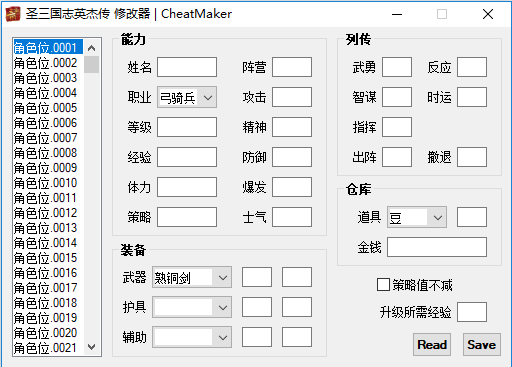
Task: Click the Save button
Action: [x=482, y=344]
